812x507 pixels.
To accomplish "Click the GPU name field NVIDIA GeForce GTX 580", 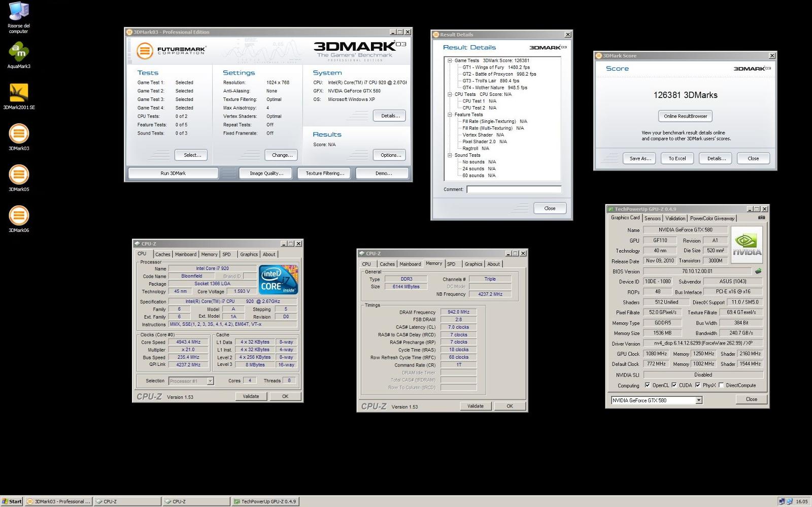I will point(685,230).
